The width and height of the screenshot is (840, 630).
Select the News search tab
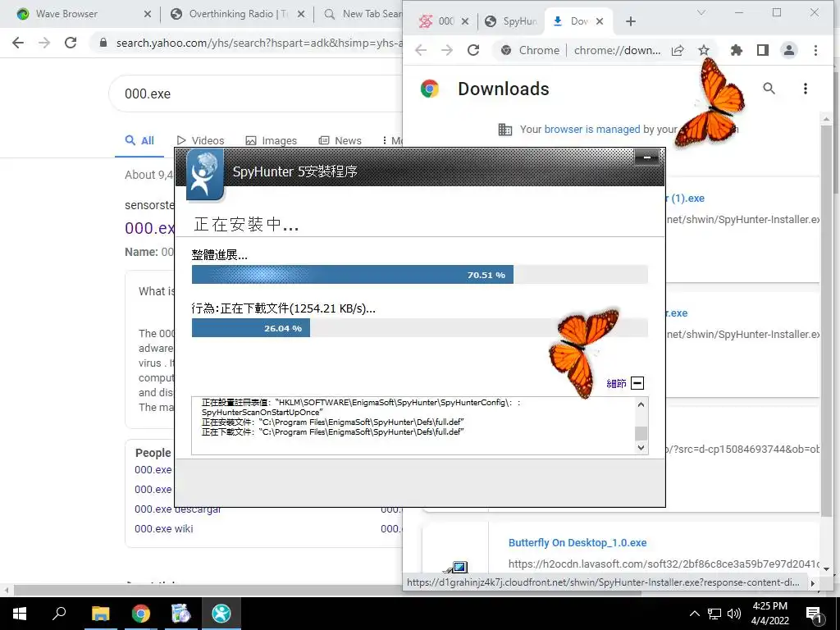340,141
